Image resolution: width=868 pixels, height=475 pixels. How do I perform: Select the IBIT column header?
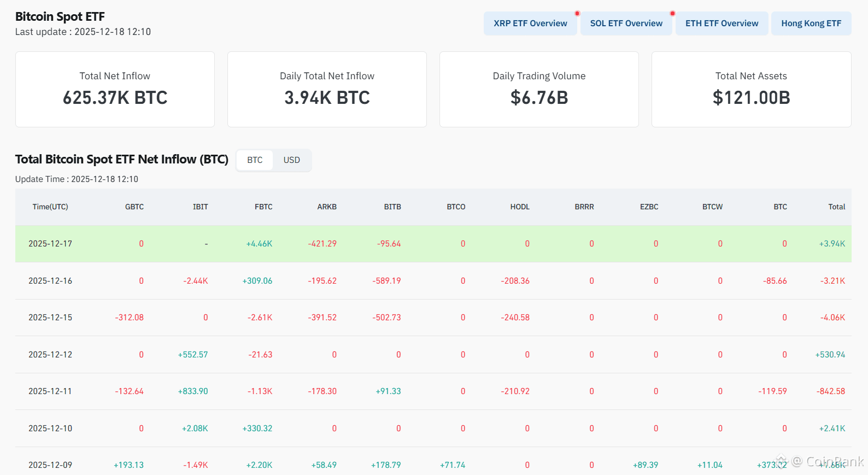pos(200,207)
